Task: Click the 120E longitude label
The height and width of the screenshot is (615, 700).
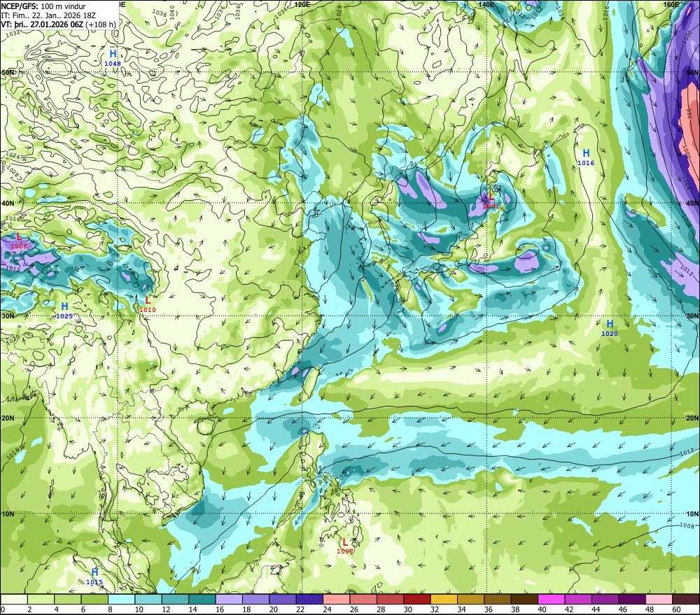Action: coord(302,4)
